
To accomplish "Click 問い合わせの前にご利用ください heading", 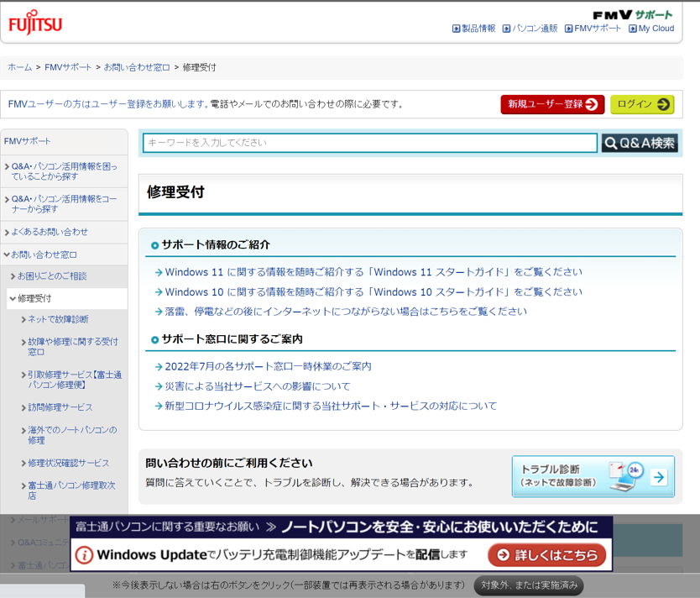I will coord(229,463).
